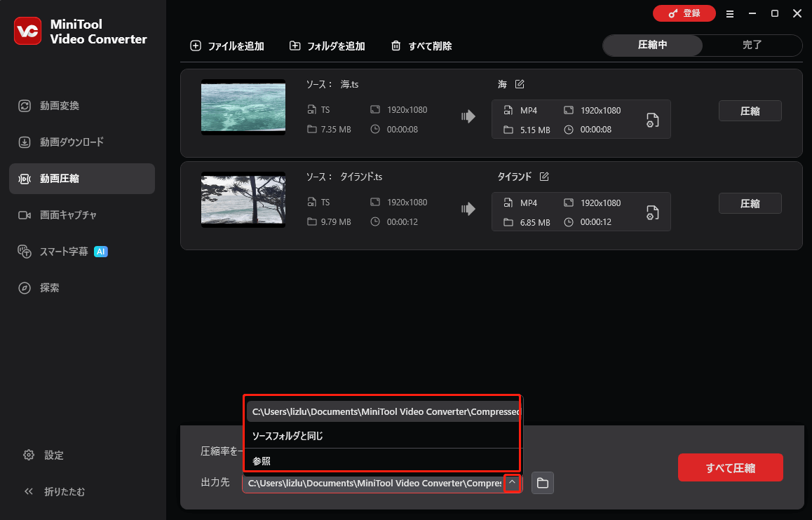Collapse the output path dropdown chevron
812x520 pixels.
(512, 483)
